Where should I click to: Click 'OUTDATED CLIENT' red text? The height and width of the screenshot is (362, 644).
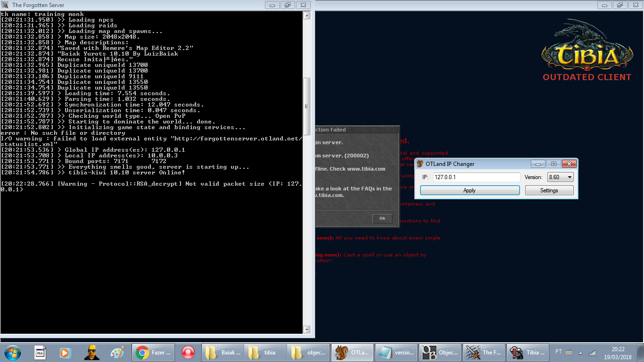point(587,77)
